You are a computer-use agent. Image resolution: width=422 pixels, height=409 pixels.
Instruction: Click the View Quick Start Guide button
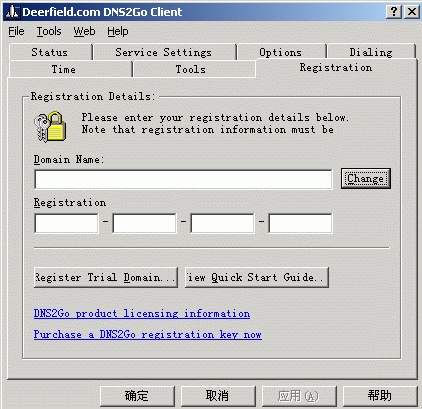[x=257, y=277]
